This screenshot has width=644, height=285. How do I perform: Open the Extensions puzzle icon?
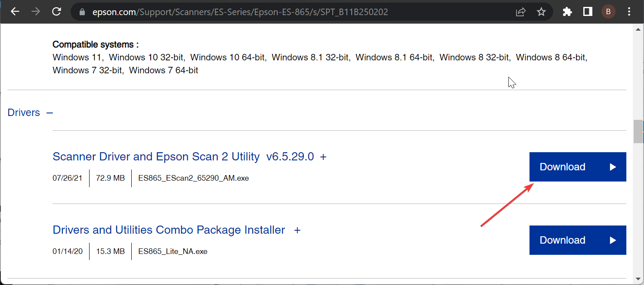tap(567, 12)
